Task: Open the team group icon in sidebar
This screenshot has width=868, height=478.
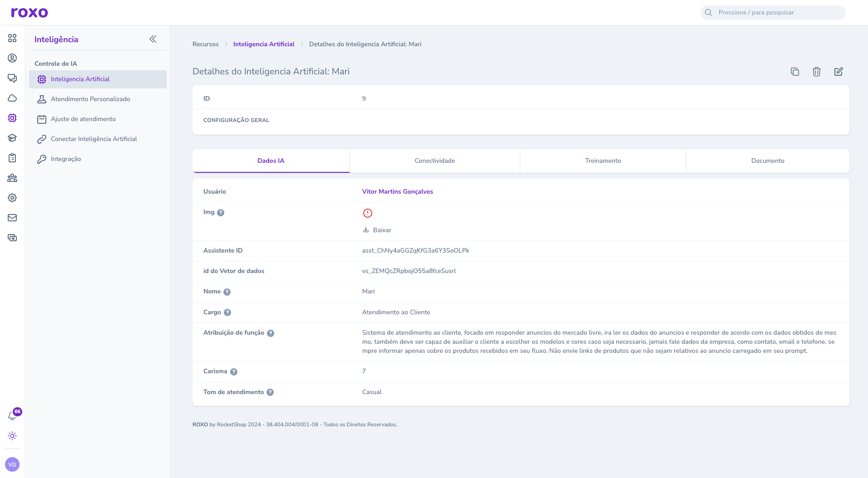Action: coord(12,178)
